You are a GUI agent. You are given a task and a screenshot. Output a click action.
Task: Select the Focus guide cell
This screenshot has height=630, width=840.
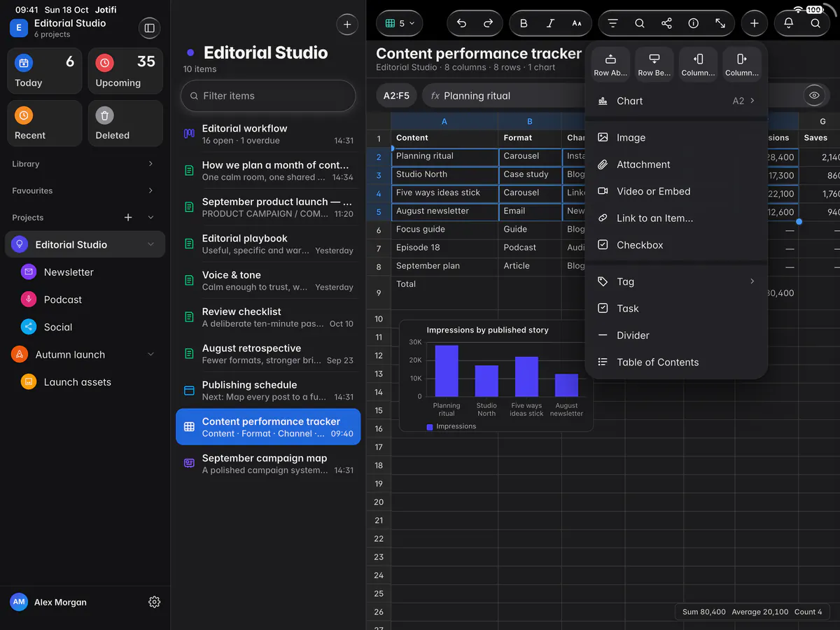[x=444, y=229]
